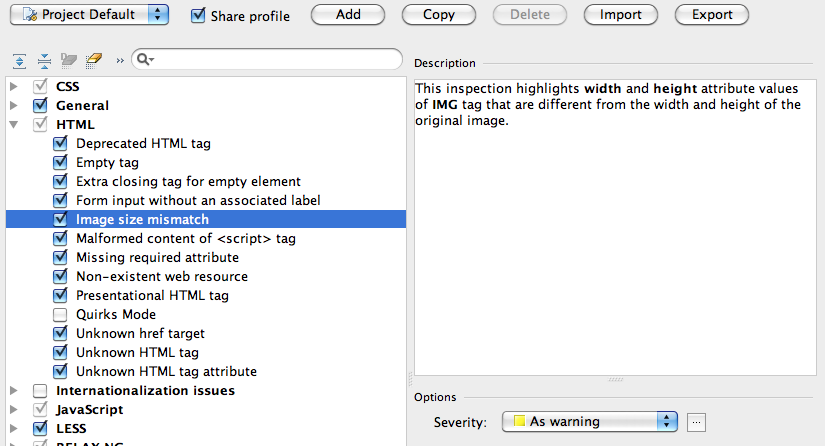
Task: Click the Collapse All tree icon
Action: click(x=44, y=61)
